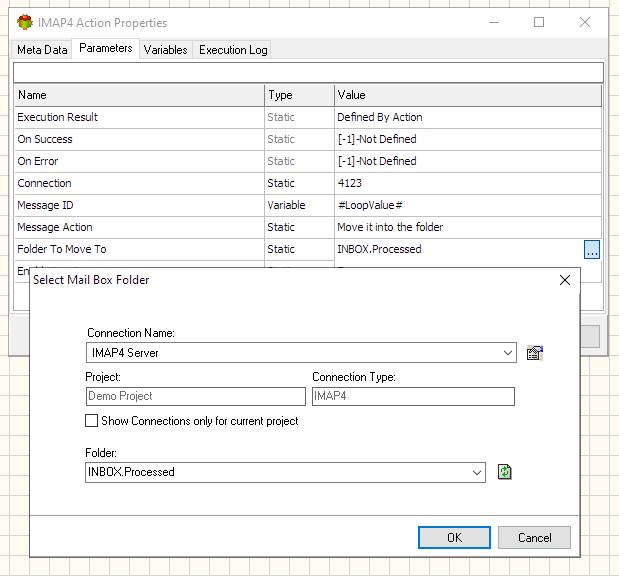Close the IMAP4 Action Properties window
This screenshot has width=619, height=576.
[x=585, y=22]
